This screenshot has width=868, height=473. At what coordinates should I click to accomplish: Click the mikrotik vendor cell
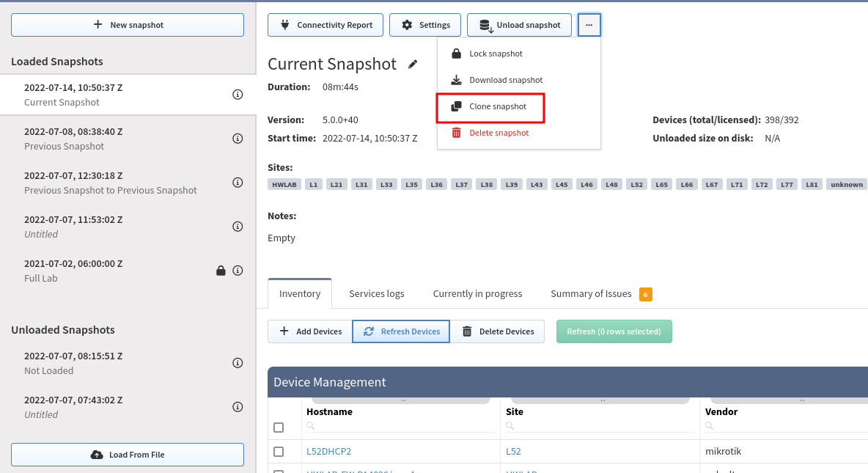point(723,452)
